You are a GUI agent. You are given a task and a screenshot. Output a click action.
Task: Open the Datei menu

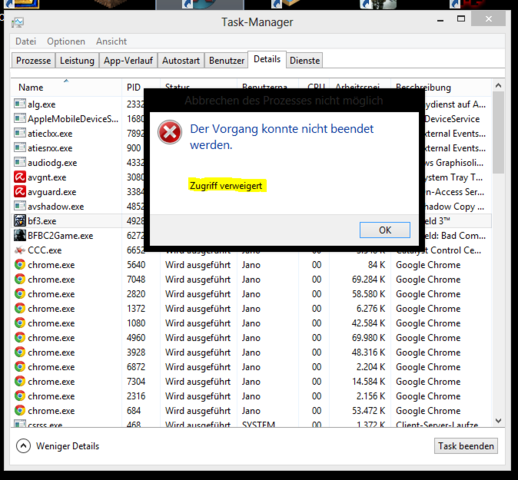point(26,41)
